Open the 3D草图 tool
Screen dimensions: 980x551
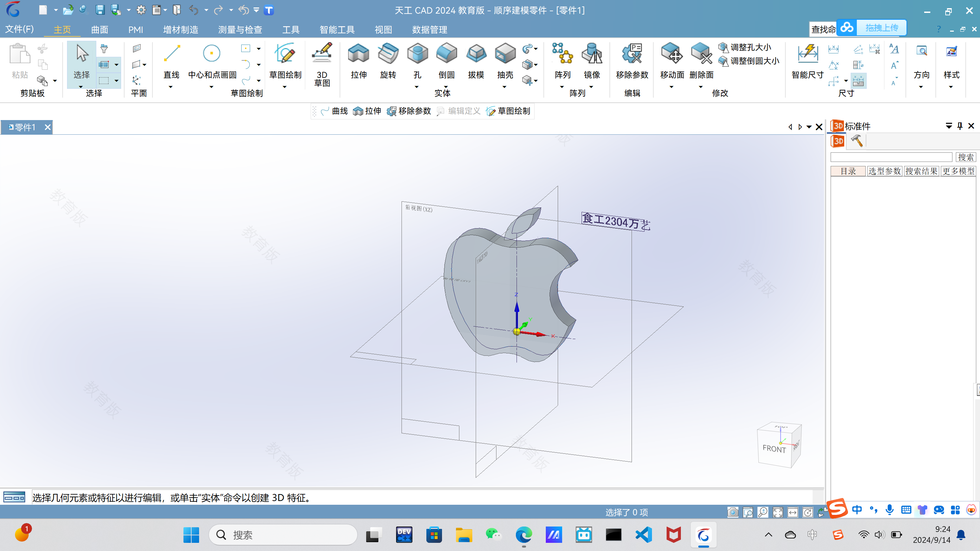tap(322, 64)
